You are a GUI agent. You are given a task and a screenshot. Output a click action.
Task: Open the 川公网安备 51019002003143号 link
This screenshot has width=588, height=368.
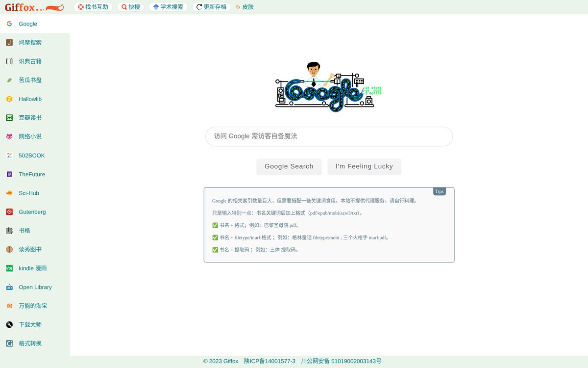point(341,361)
